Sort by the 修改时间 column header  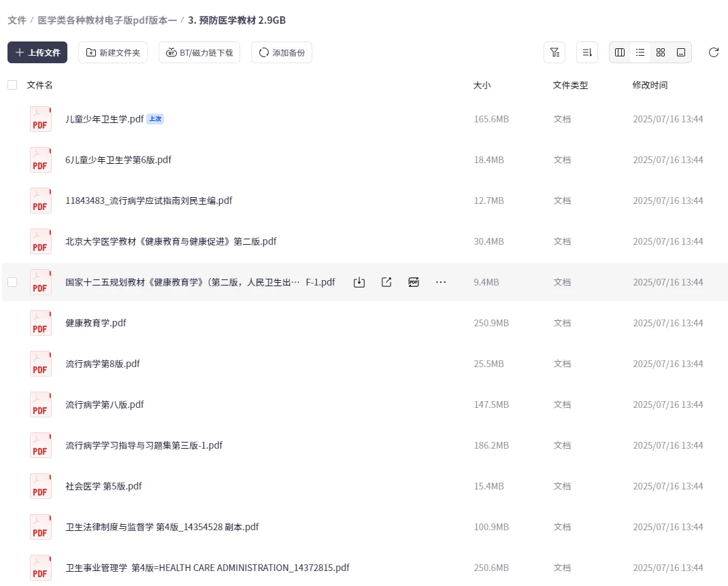[650, 85]
